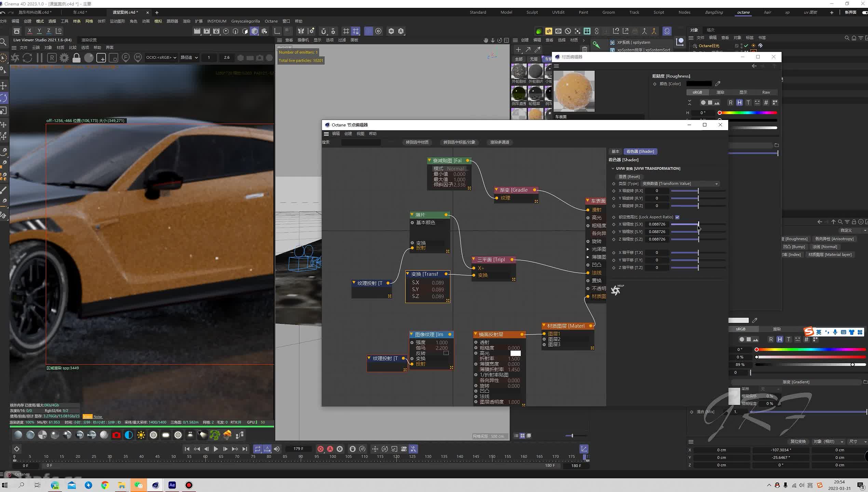Open the Octane menu in main menu bar

coord(271,21)
